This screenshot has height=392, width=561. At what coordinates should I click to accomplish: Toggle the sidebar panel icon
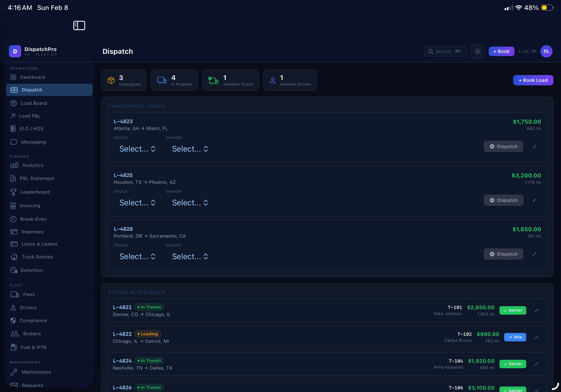pos(79,26)
